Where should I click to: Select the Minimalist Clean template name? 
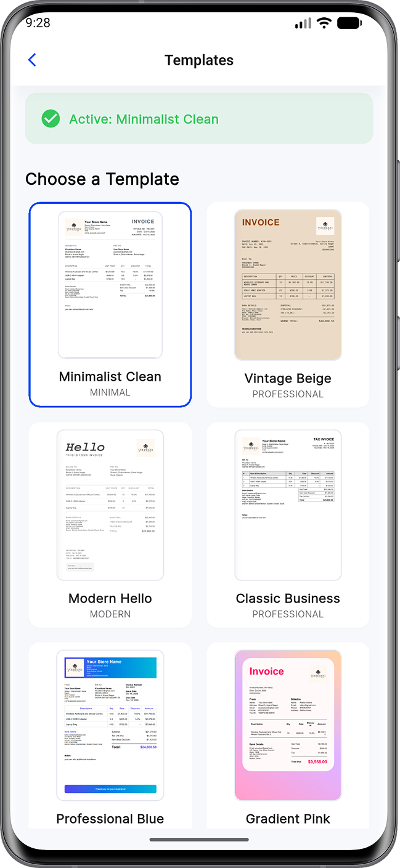110,376
